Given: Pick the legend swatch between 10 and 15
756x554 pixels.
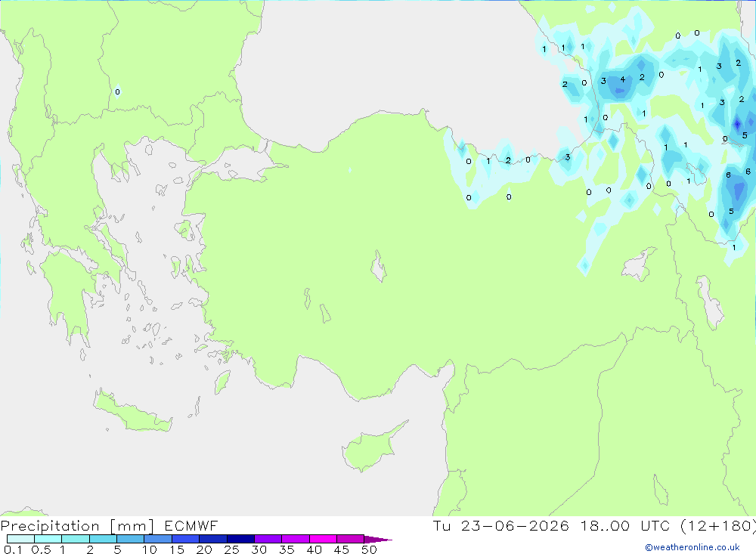Looking at the screenshot, I should tap(158, 539).
